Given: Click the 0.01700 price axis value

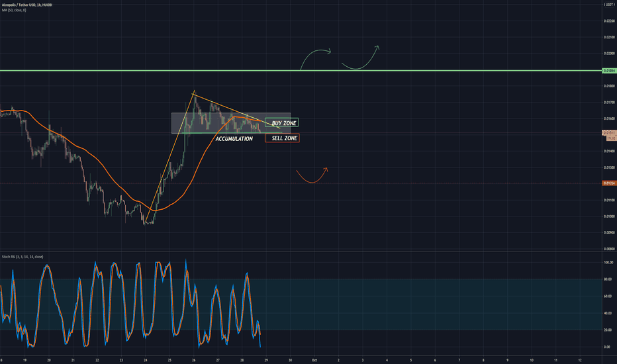Looking at the screenshot, I should tap(609, 103).
